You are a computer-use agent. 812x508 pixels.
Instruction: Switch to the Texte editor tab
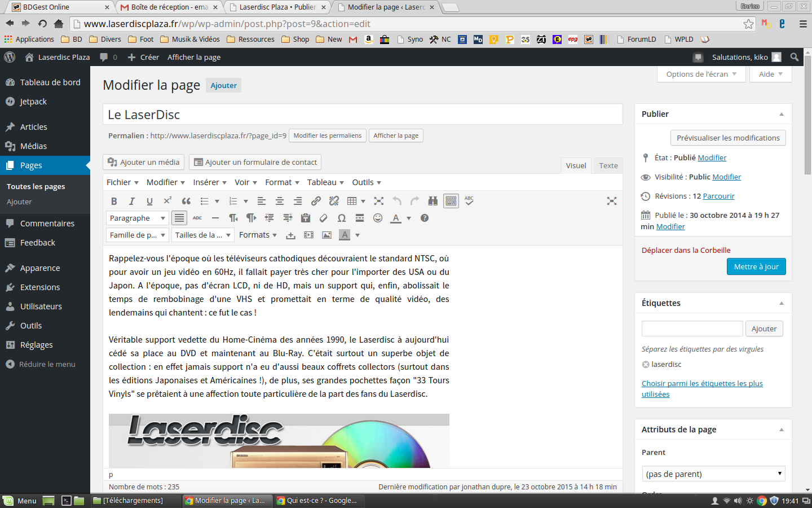(x=608, y=165)
